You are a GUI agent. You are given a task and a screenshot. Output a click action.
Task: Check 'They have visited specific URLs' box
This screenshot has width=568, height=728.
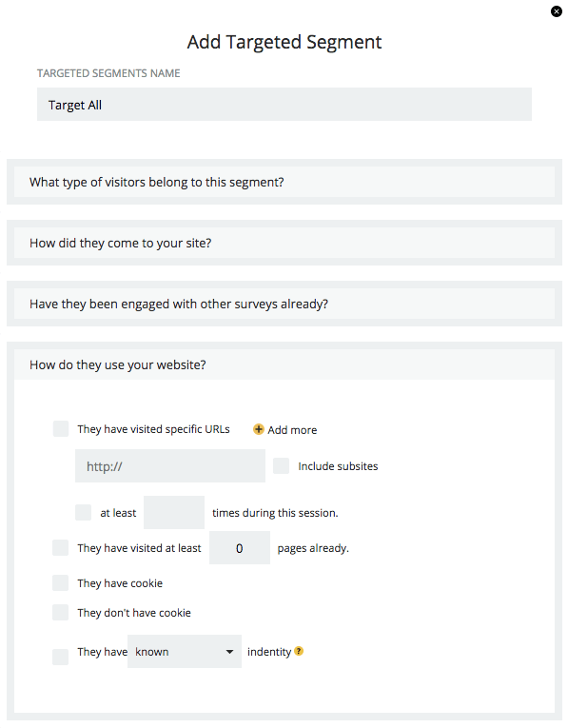tap(61, 428)
